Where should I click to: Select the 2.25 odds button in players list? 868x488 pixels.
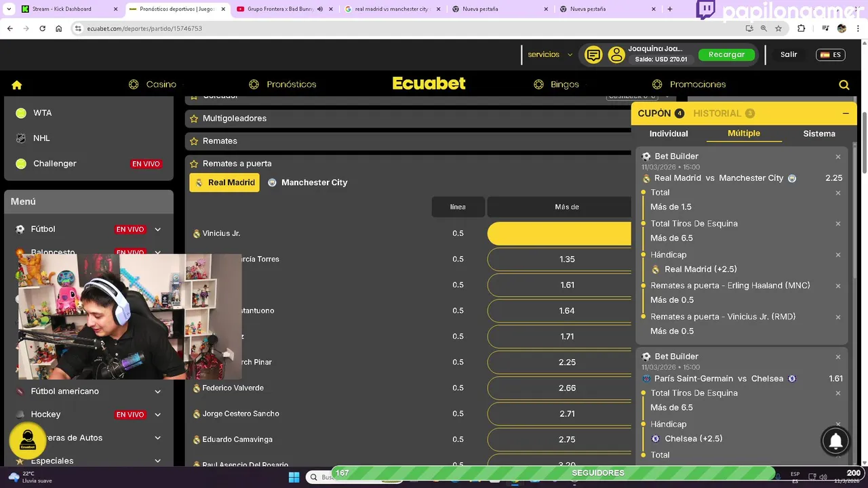(x=559, y=363)
